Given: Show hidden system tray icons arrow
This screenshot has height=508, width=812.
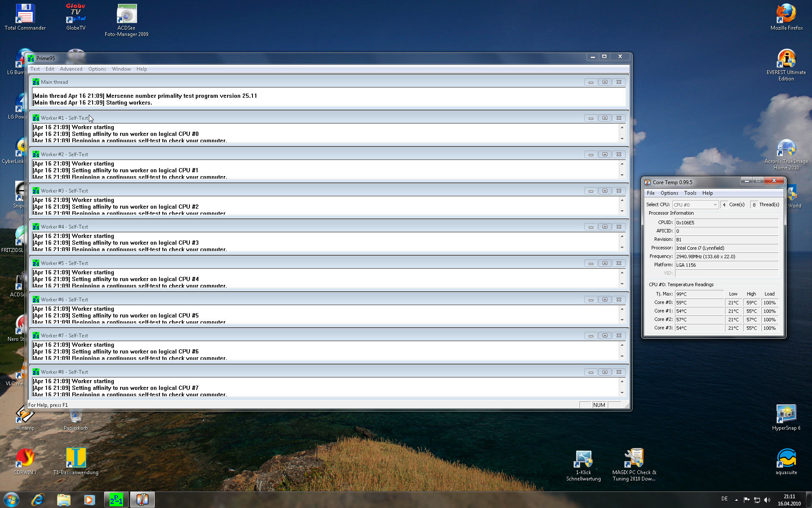Looking at the screenshot, I should pos(736,500).
